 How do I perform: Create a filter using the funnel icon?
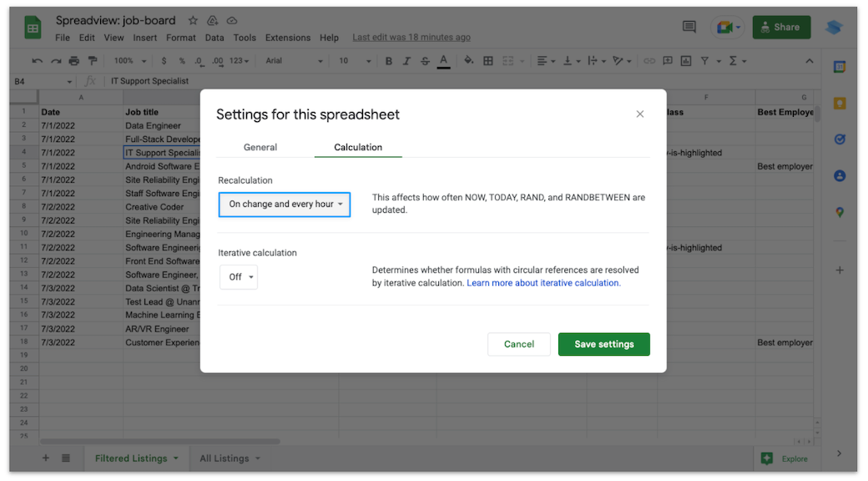[x=706, y=61]
